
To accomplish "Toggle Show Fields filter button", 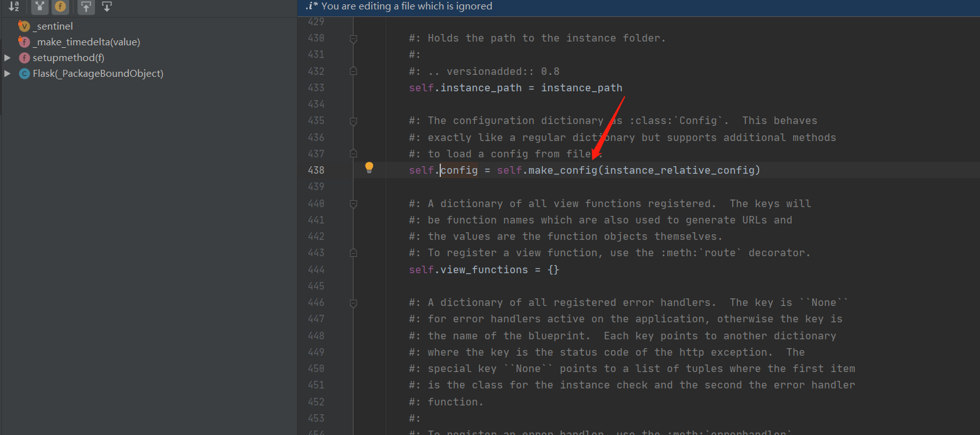I will point(60,7).
